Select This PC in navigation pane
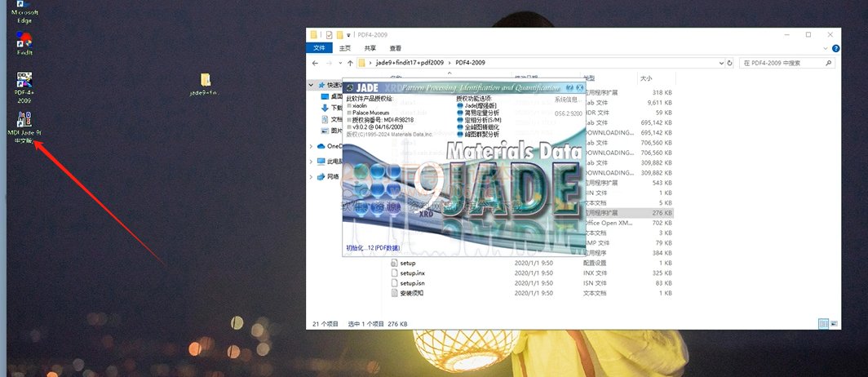This screenshot has width=868, height=377. 330,162
